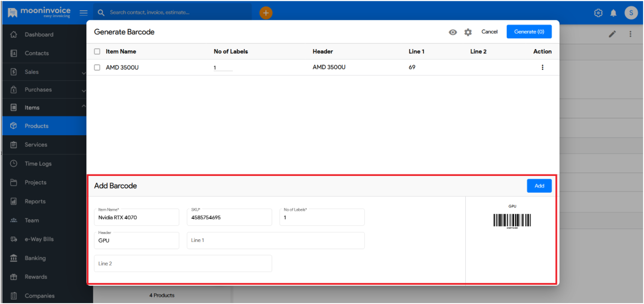644x304 pixels.
Task: Toggle barcode preview eye icon
Action: pos(453,32)
